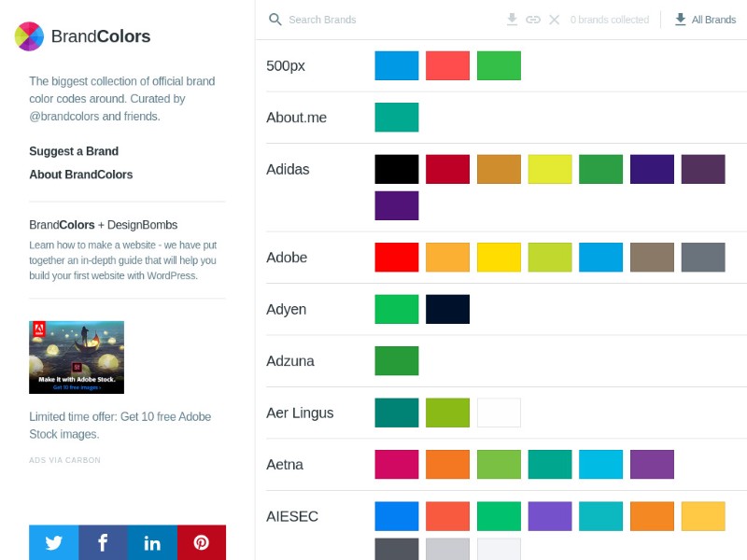Copy the Adobe lime green swatch
Image resolution: width=747 pixels, height=560 pixels.
[550, 258]
